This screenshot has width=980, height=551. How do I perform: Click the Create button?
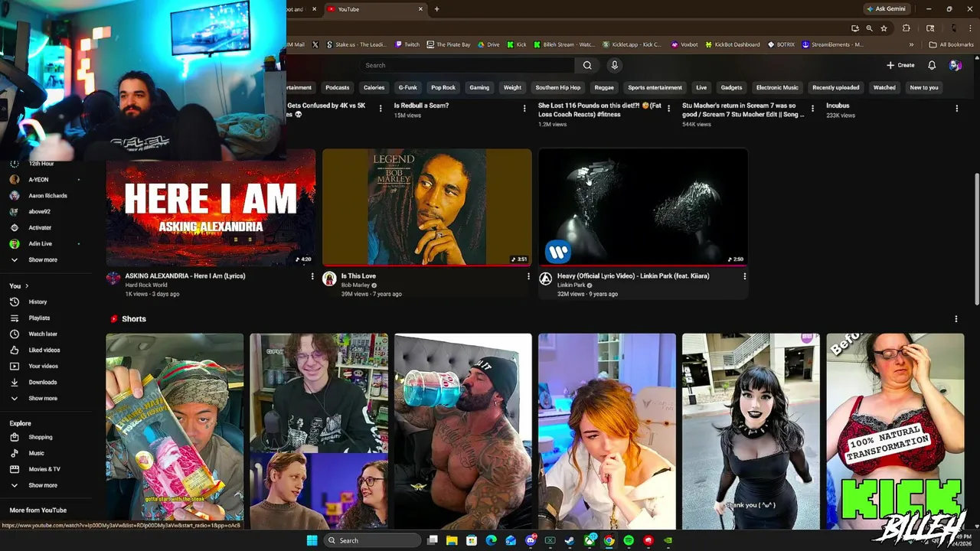point(900,65)
